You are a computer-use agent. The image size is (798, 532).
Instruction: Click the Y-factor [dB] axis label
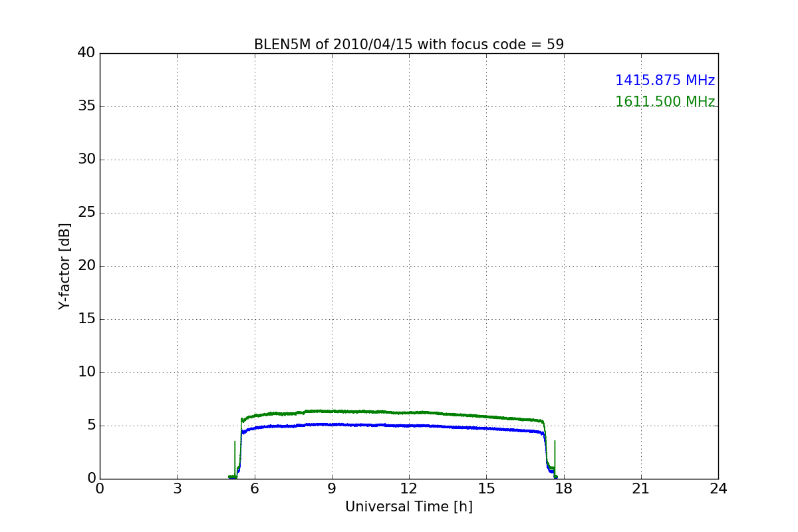(x=65, y=266)
